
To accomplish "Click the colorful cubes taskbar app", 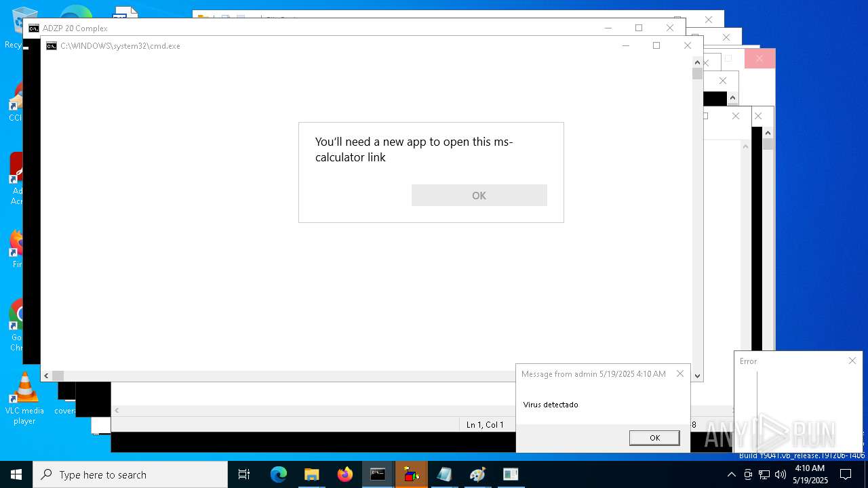I will (411, 474).
